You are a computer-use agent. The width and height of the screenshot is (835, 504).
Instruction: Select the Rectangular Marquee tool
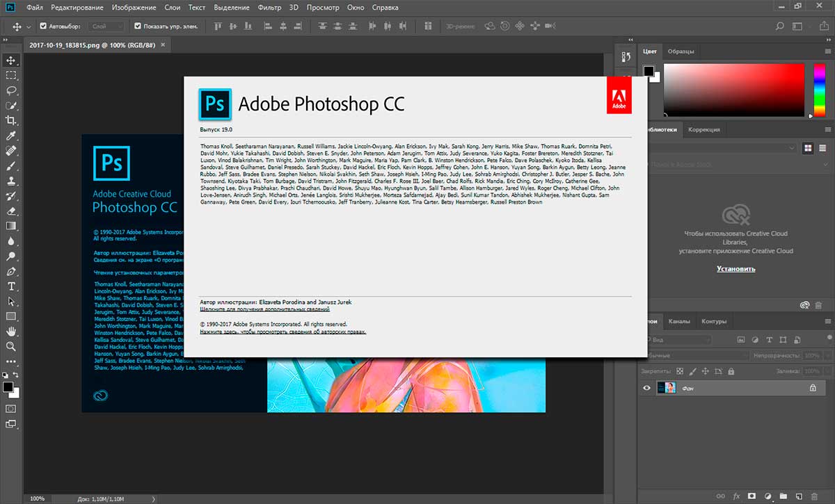click(x=11, y=75)
